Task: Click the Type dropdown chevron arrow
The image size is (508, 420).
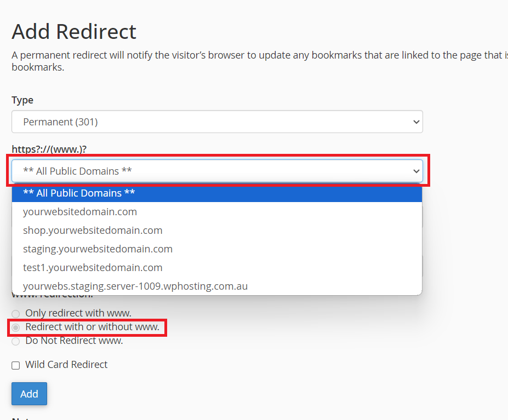Action: tap(415, 122)
